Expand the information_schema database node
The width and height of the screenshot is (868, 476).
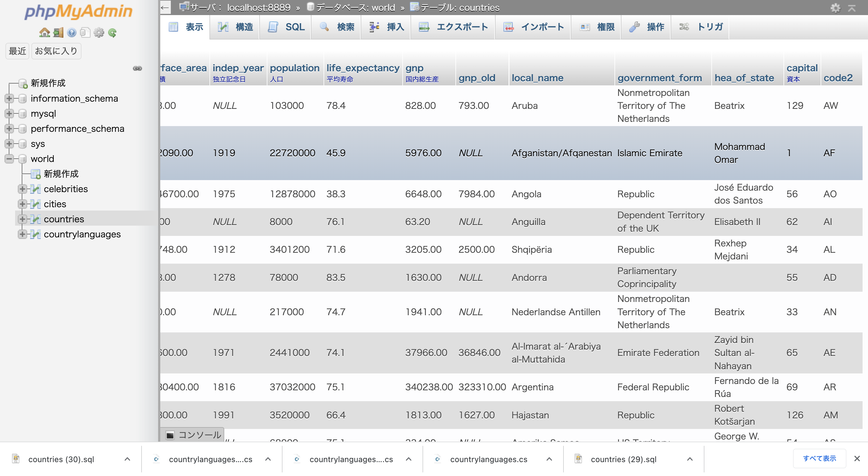pos(9,98)
